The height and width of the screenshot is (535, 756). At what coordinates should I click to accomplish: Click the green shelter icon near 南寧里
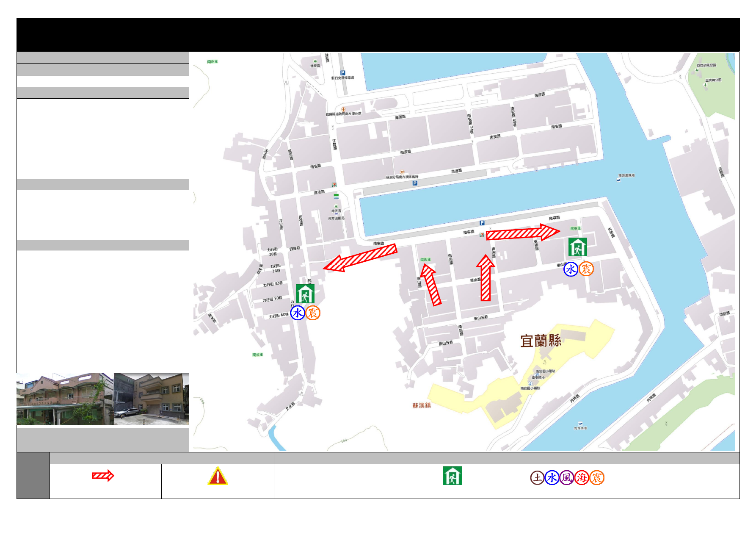tap(577, 247)
